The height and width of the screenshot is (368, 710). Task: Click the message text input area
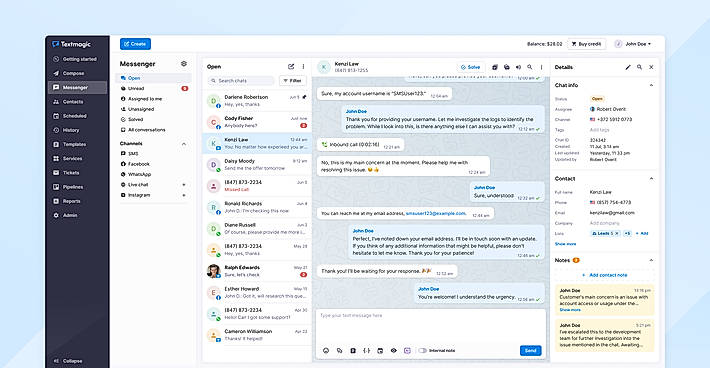(x=431, y=326)
